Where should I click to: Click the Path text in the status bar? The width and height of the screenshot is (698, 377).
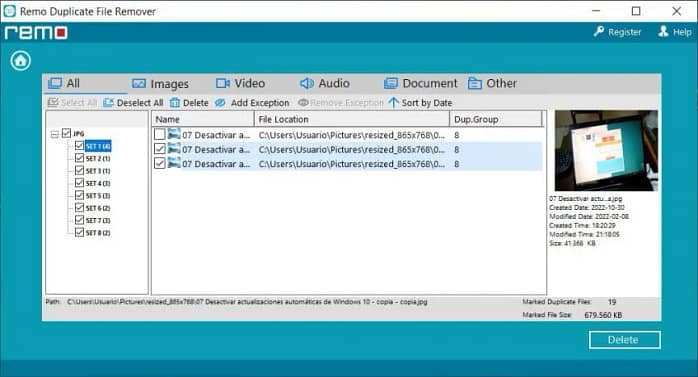[247, 302]
